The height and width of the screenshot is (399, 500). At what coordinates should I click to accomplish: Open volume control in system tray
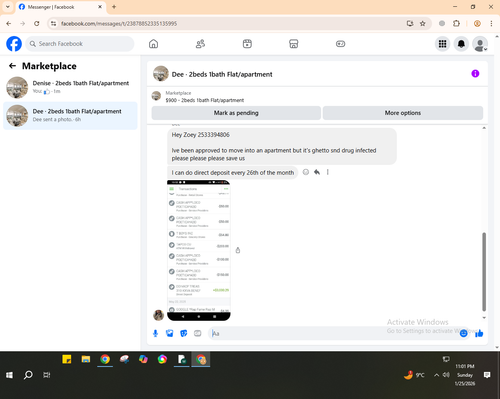[x=446, y=375]
